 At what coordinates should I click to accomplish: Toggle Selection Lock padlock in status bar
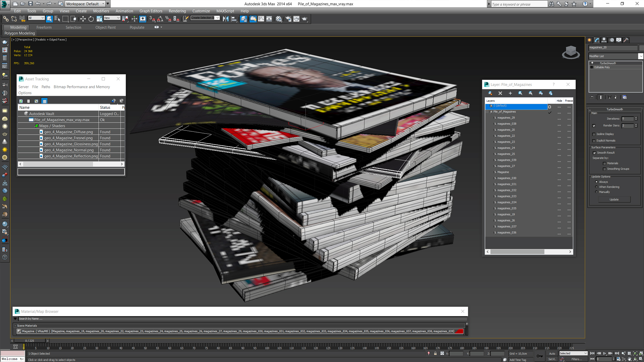pyautogui.click(x=435, y=353)
